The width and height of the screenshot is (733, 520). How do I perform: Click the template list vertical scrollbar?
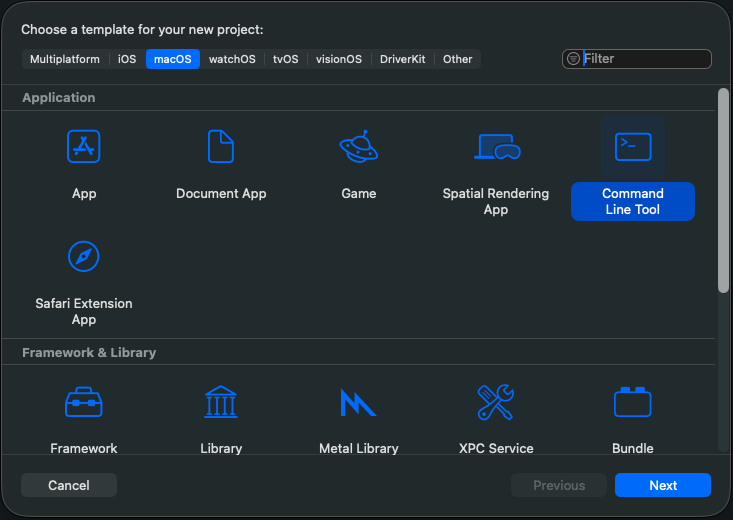[x=723, y=190]
